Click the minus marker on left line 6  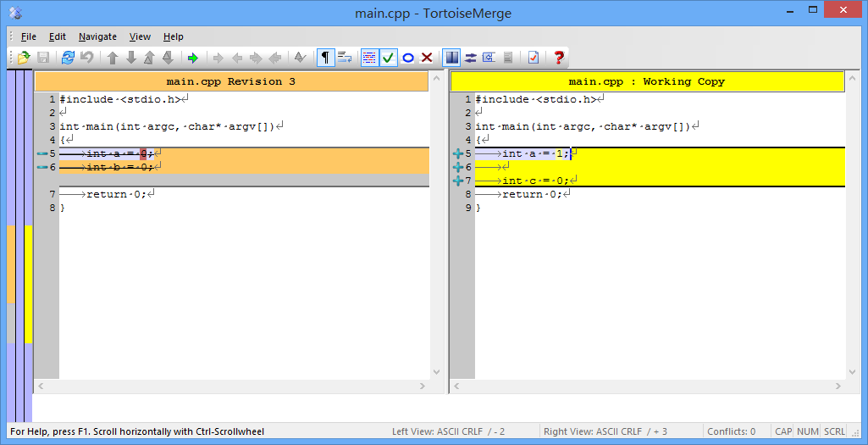tap(41, 167)
